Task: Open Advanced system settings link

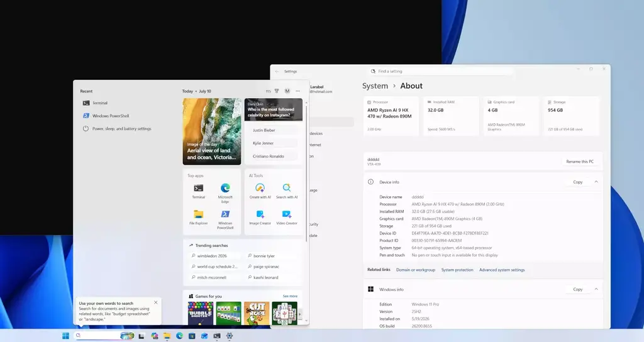Action: coord(502,270)
